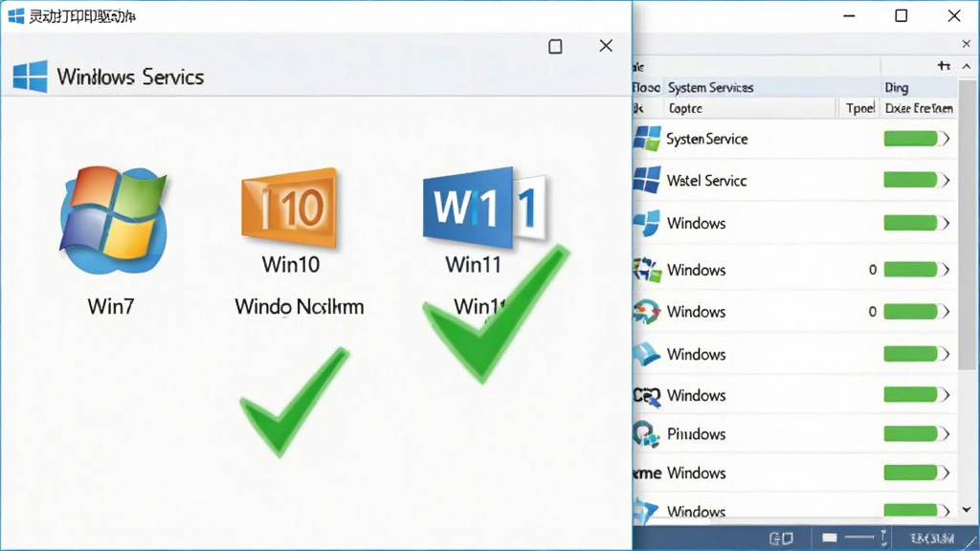Expand the kme Windows row chevron
The image size is (980, 551).
(x=946, y=473)
